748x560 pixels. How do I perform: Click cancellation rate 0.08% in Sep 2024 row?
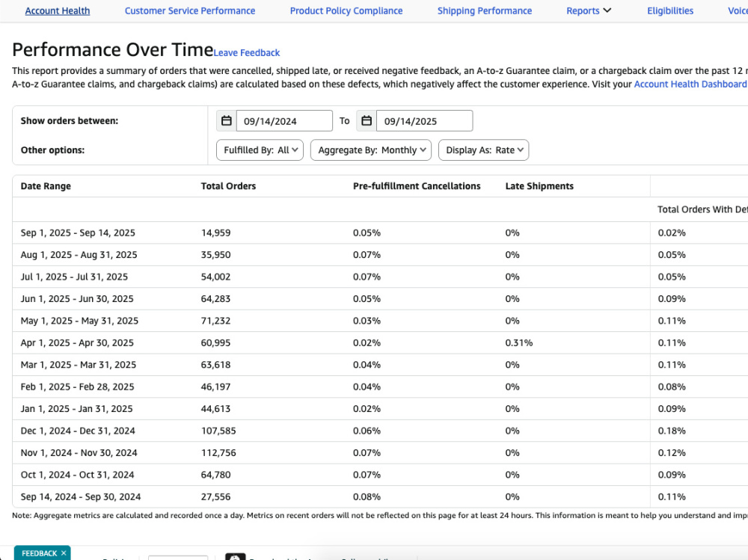click(367, 496)
